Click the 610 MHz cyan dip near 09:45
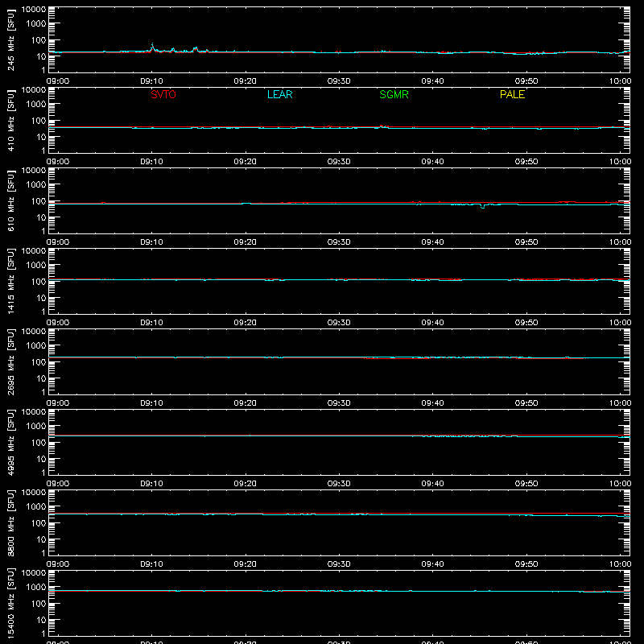This screenshot has width=644, height=644. 483,206
